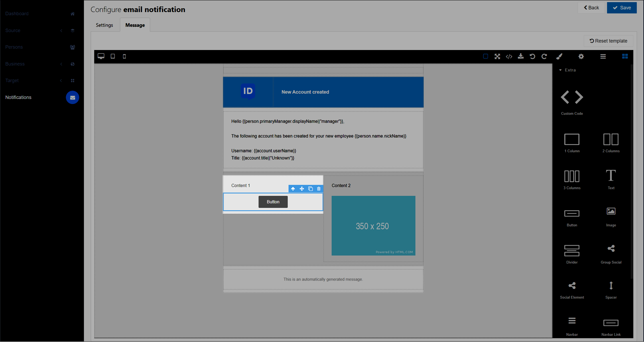Image resolution: width=644 pixels, height=342 pixels.
Task: Toggle view components outline square icon
Action: [485, 56]
